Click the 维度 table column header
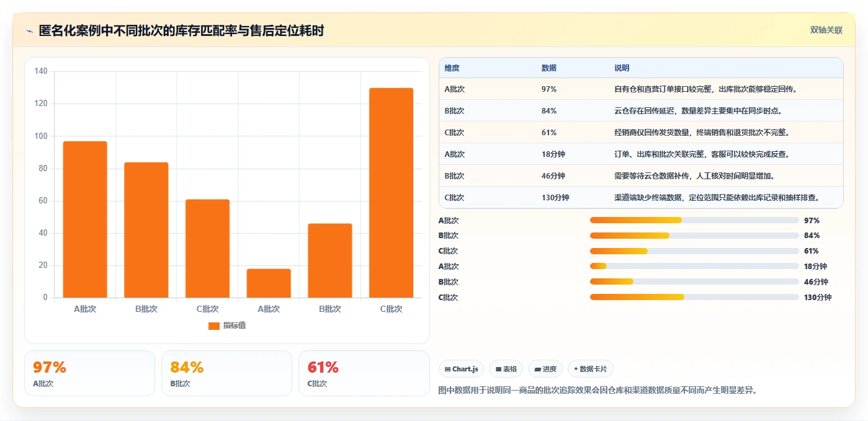This screenshot has width=868, height=421. click(x=452, y=68)
